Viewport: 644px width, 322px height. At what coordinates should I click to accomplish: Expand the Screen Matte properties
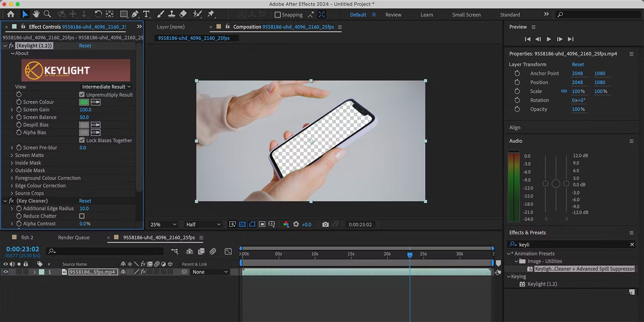[12, 155]
